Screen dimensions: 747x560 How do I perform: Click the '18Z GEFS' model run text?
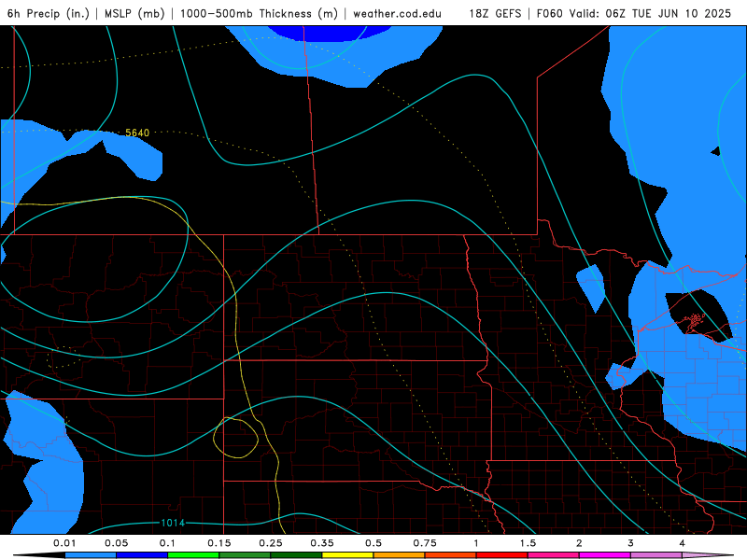coord(495,13)
